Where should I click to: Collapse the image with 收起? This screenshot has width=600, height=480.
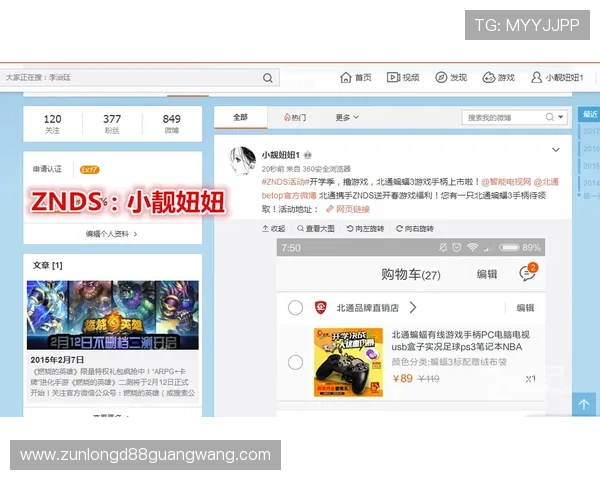(273, 229)
